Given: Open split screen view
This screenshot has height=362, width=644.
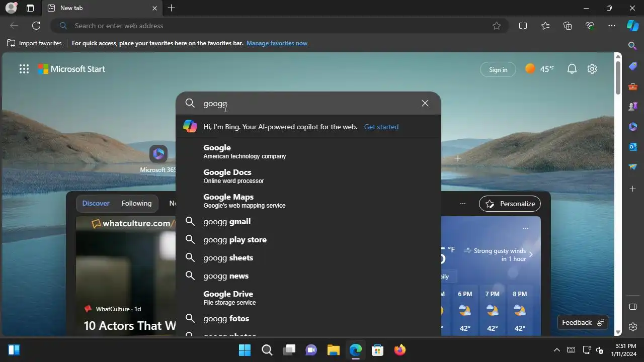Looking at the screenshot, I should 523,26.
